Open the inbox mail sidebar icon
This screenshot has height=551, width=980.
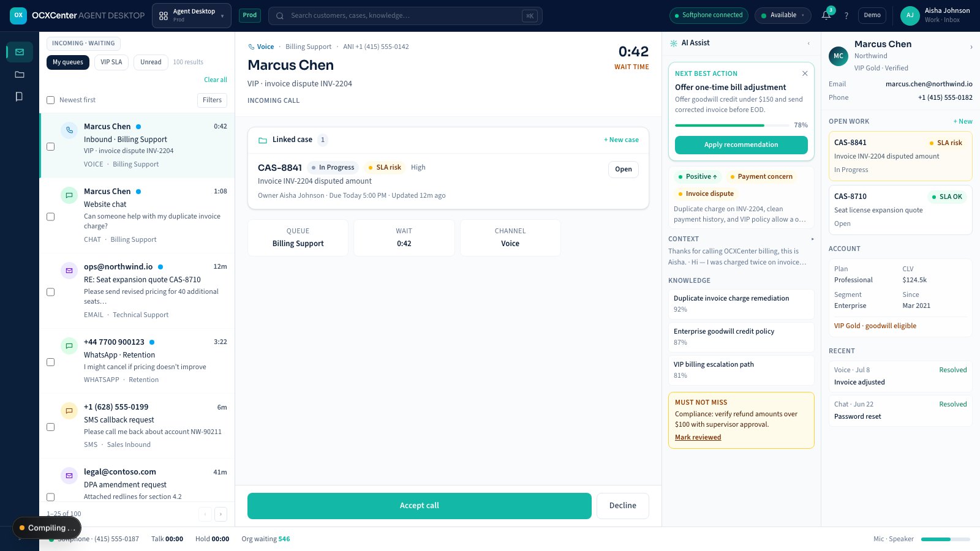[20, 52]
